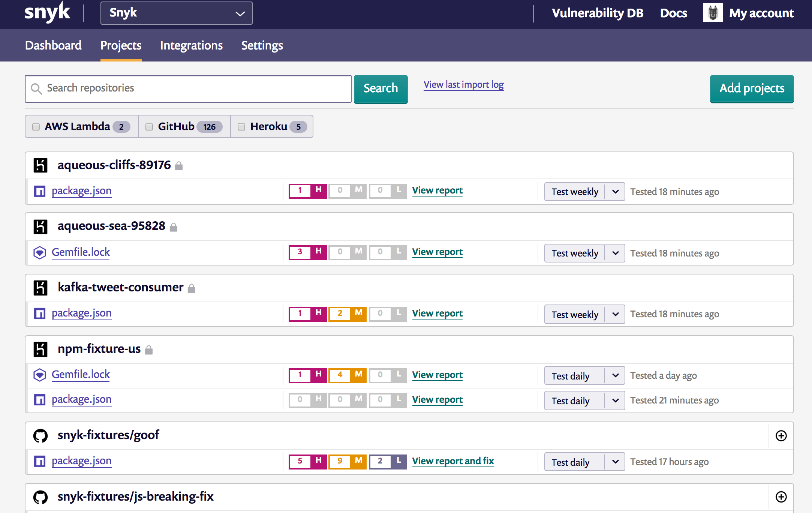The height and width of the screenshot is (513, 812).
Task: Click lock icon next to kafka-tweet-consumer
Action: click(192, 288)
